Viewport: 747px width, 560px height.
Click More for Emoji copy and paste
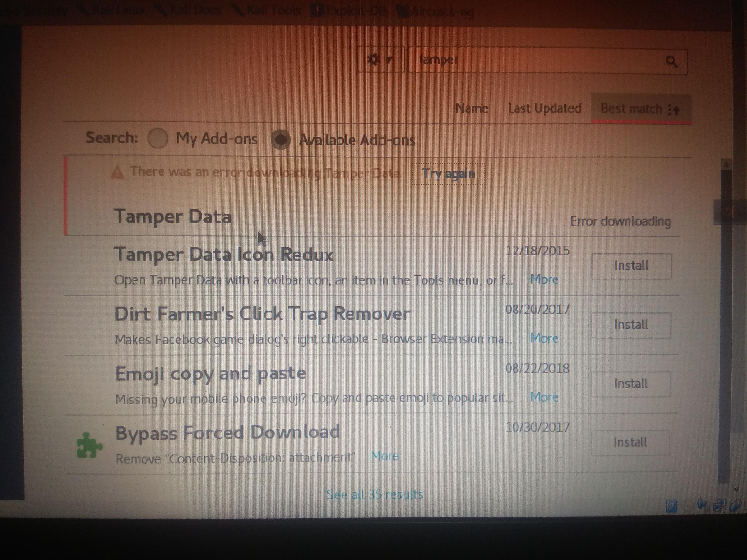click(x=544, y=397)
